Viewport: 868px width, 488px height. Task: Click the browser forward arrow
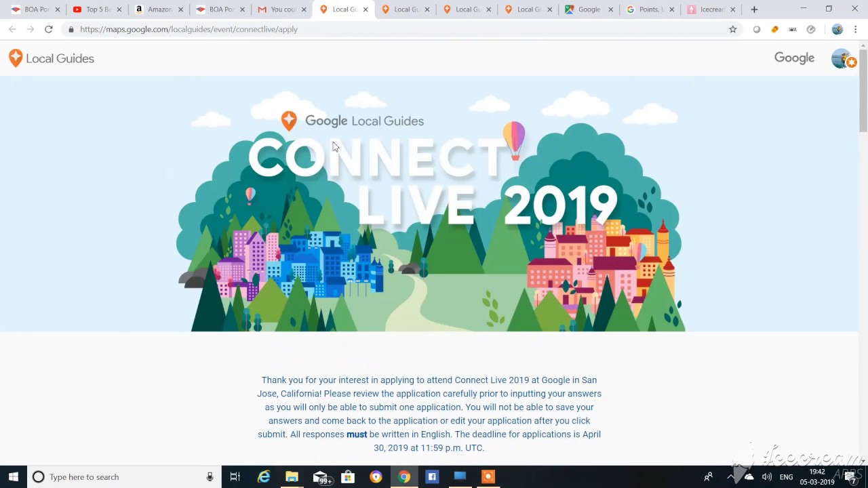point(30,29)
